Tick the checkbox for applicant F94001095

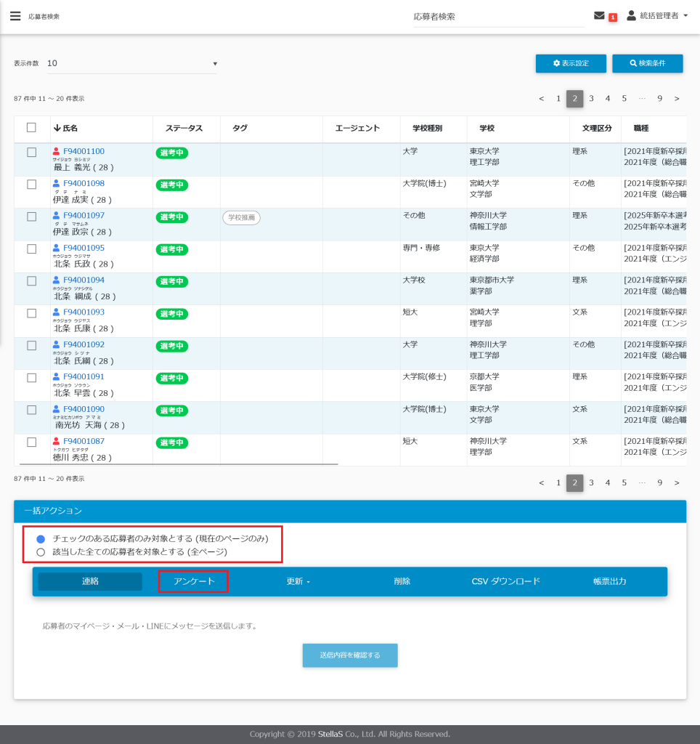(31, 248)
